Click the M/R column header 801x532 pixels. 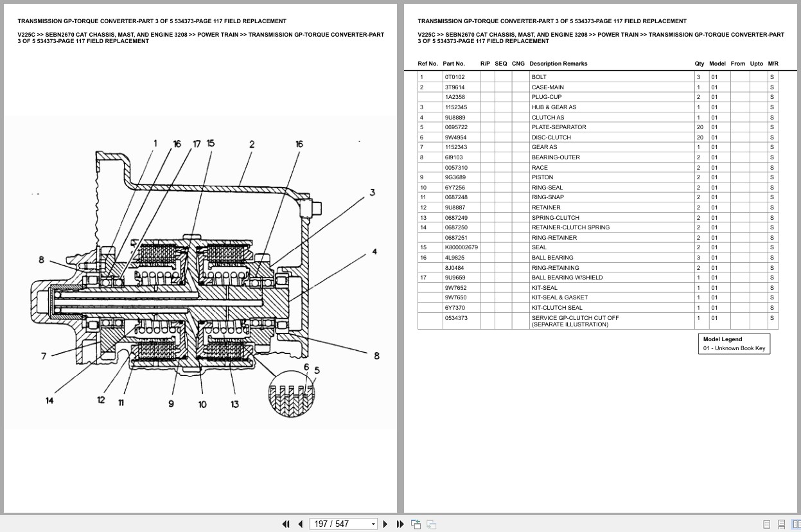tap(773, 64)
